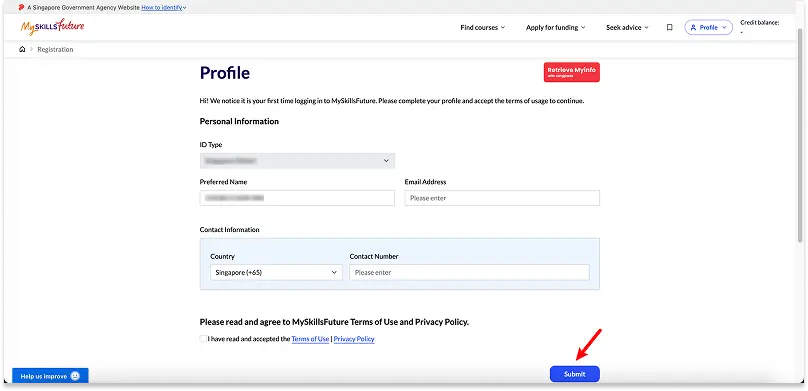Expand How to identify disclosure
808x391 pixels.
pyautogui.click(x=163, y=8)
